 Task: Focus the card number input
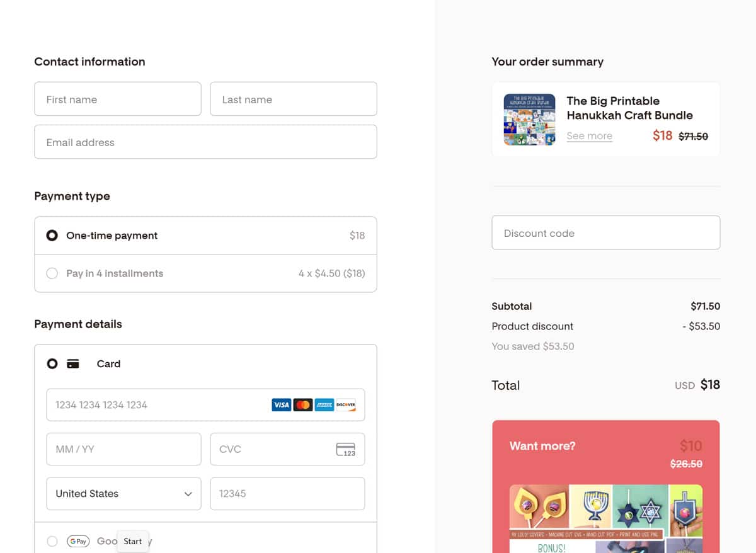click(157, 405)
